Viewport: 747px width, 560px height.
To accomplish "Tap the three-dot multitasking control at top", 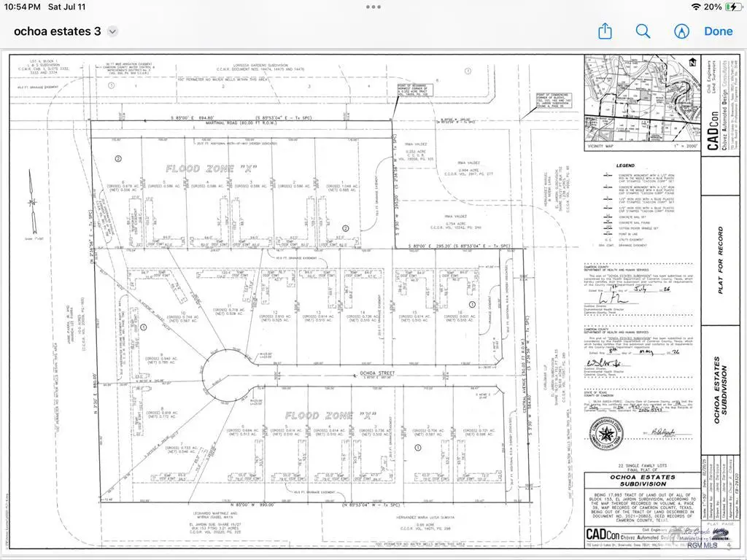I will coord(373,7).
